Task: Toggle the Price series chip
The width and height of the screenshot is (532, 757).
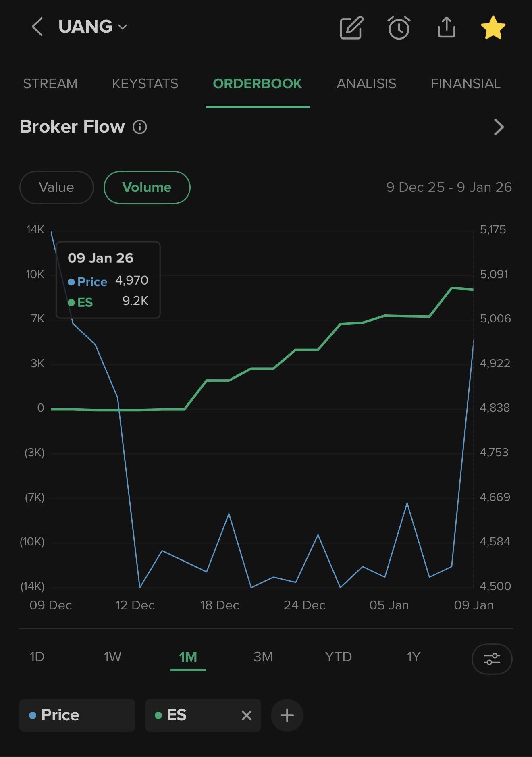Action: coord(77,715)
